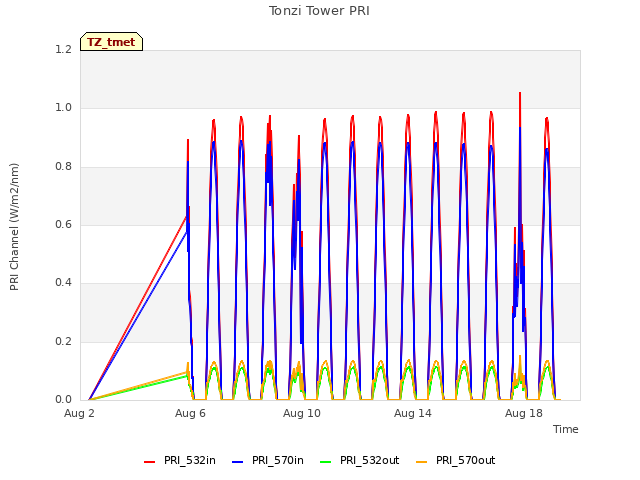This screenshot has height=480, width=640.
Task: Toggle PRI_532in series in legend
Action: click(180, 460)
